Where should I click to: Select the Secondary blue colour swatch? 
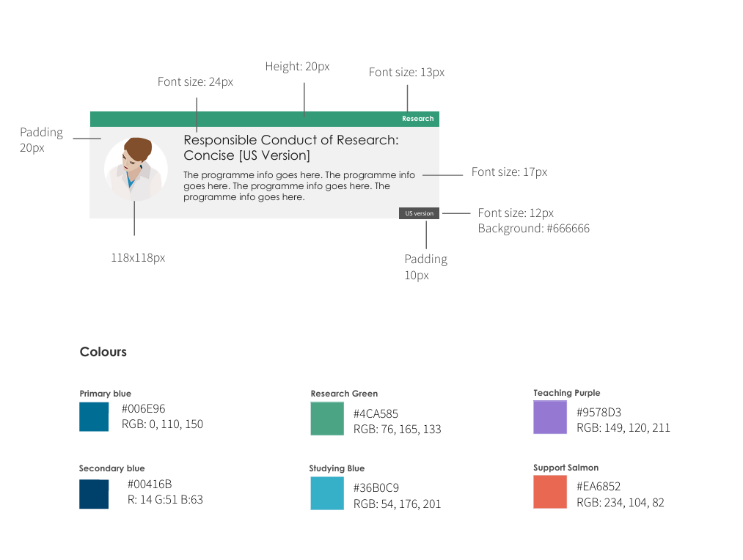pyautogui.click(x=94, y=493)
